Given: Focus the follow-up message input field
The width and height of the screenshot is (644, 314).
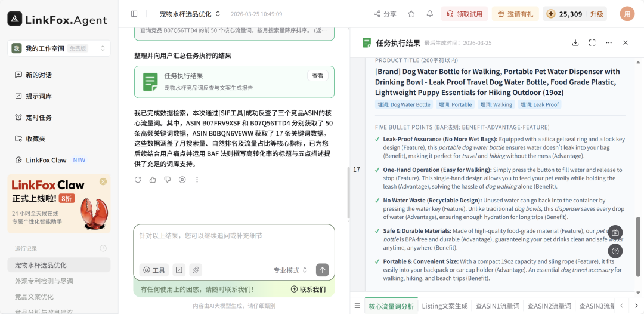Looking at the screenshot, I should pos(234,244).
